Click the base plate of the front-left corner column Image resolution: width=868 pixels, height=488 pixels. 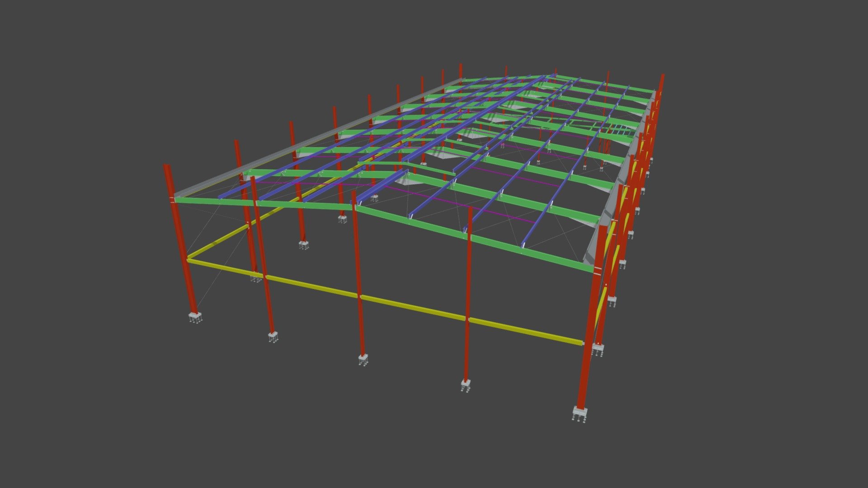195,317
